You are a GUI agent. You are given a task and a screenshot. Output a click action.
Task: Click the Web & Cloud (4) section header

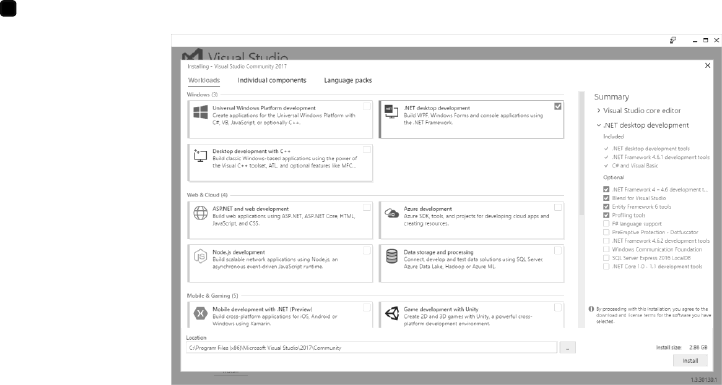[x=207, y=195]
